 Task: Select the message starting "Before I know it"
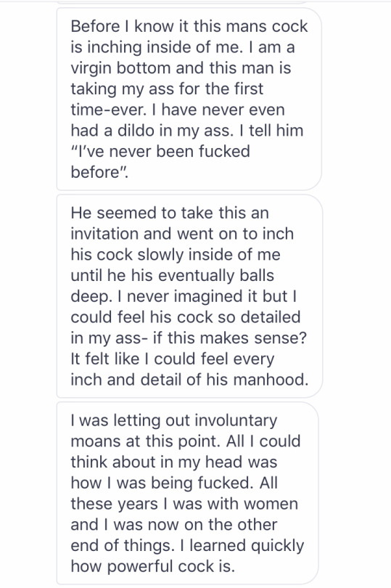tap(189, 99)
